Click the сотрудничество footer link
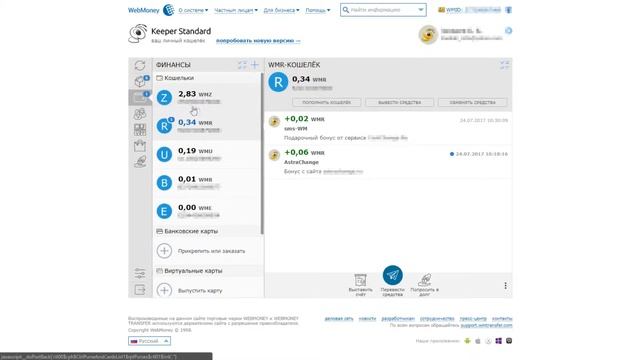Screen dimensions: 640x360 pyautogui.click(x=437, y=318)
